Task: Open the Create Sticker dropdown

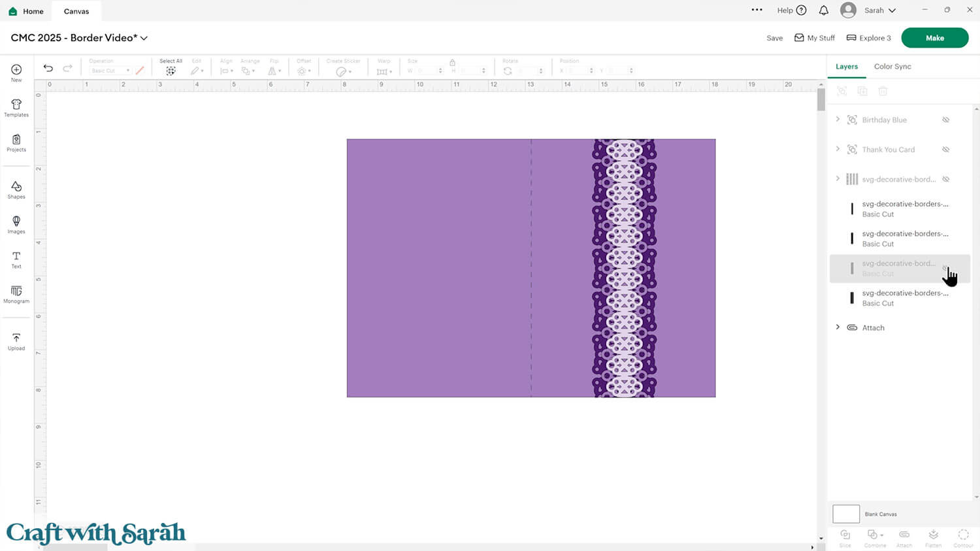Action: coord(343,71)
